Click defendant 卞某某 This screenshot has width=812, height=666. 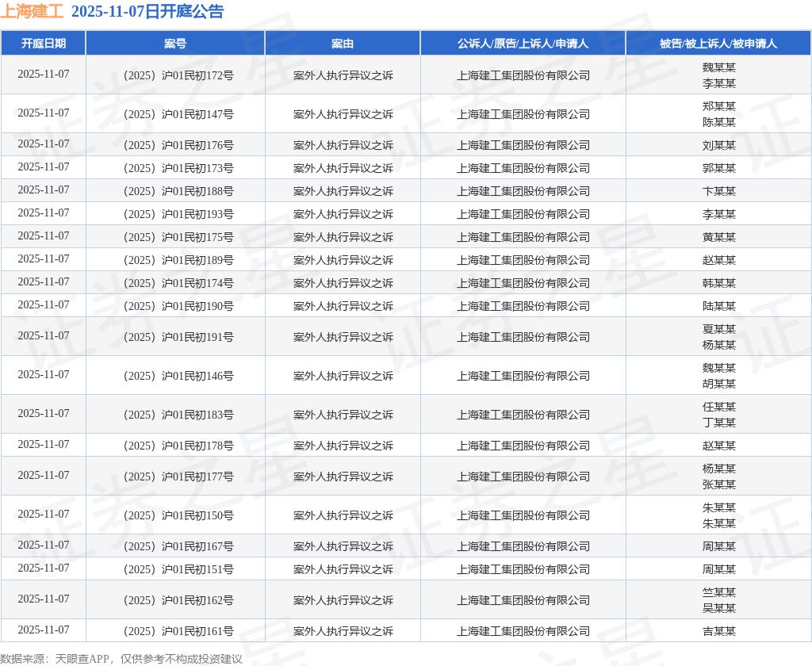click(718, 192)
